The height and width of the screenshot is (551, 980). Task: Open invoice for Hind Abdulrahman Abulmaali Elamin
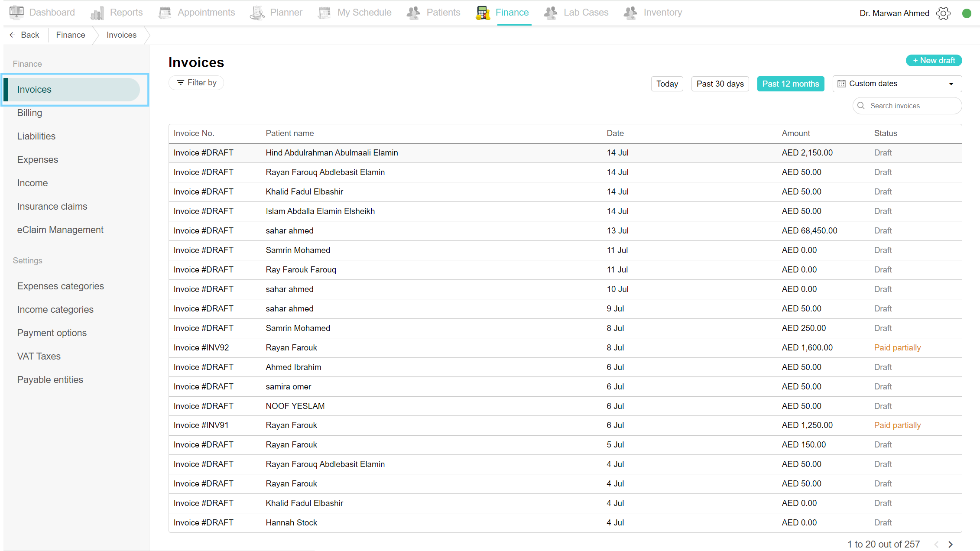click(x=565, y=153)
